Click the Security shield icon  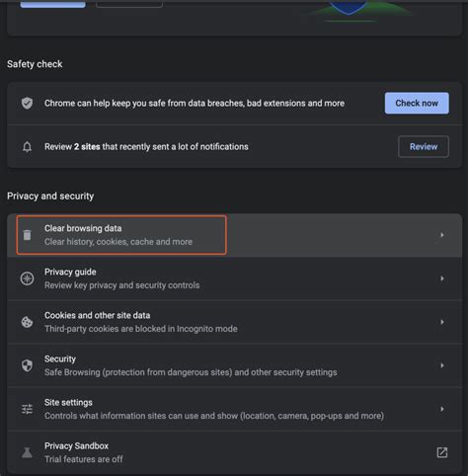click(x=27, y=365)
